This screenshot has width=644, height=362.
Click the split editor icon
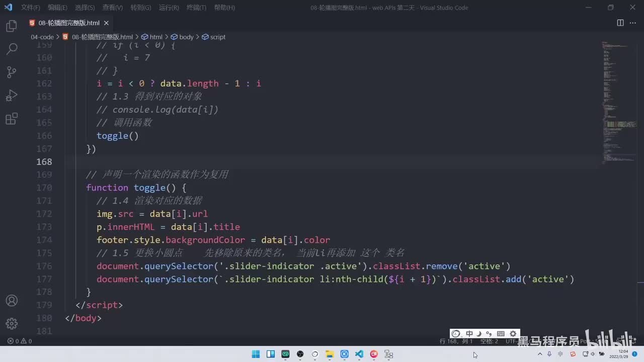(x=620, y=23)
